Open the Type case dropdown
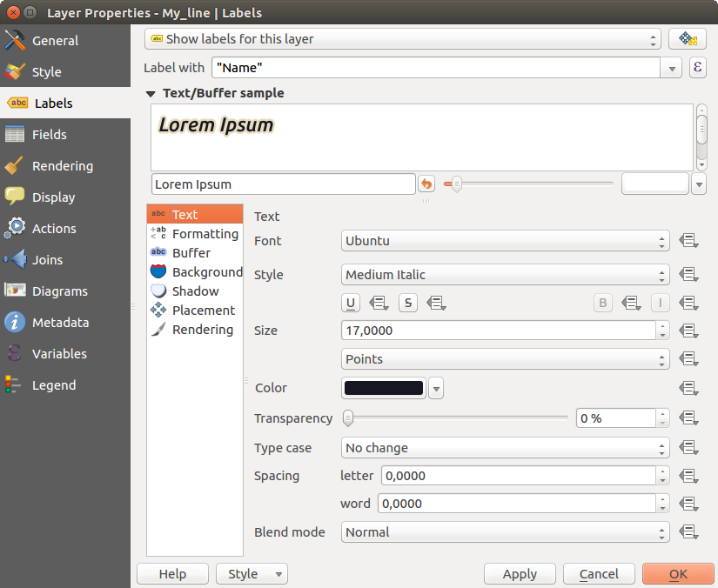The width and height of the screenshot is (718, 588). tap(506, 448)
